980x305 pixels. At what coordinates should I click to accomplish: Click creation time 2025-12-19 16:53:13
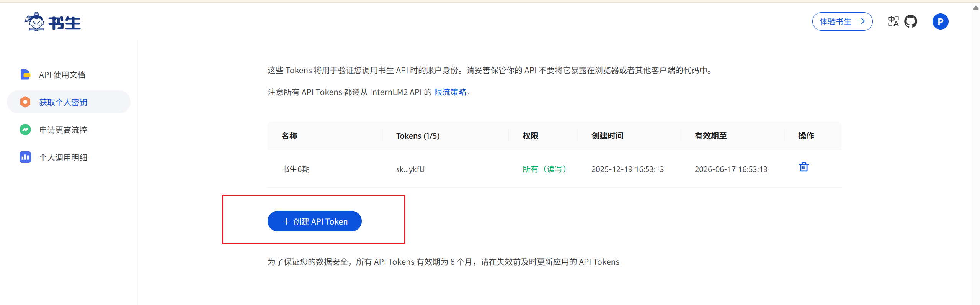(627, 169)
